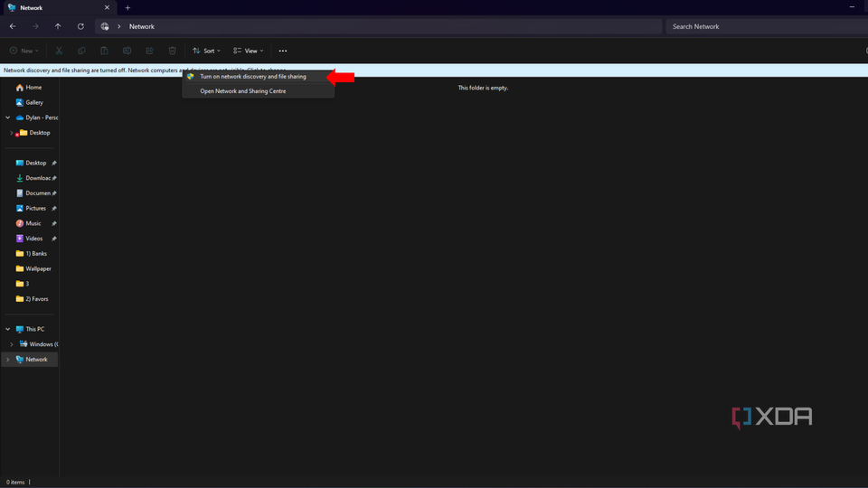Open pinned Music folder

point(29,223)
